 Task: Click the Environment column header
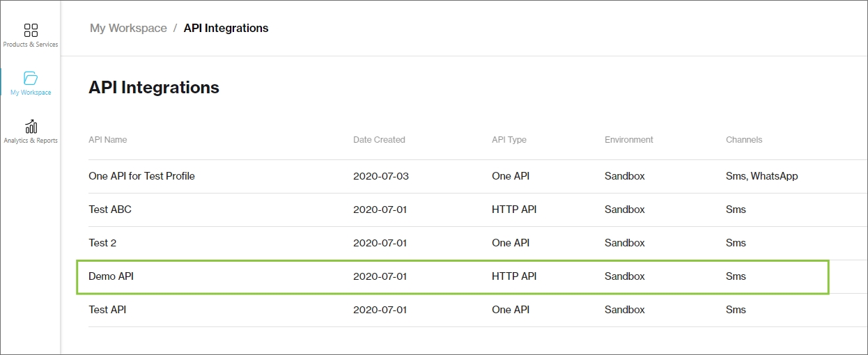(x=628, y=140)
